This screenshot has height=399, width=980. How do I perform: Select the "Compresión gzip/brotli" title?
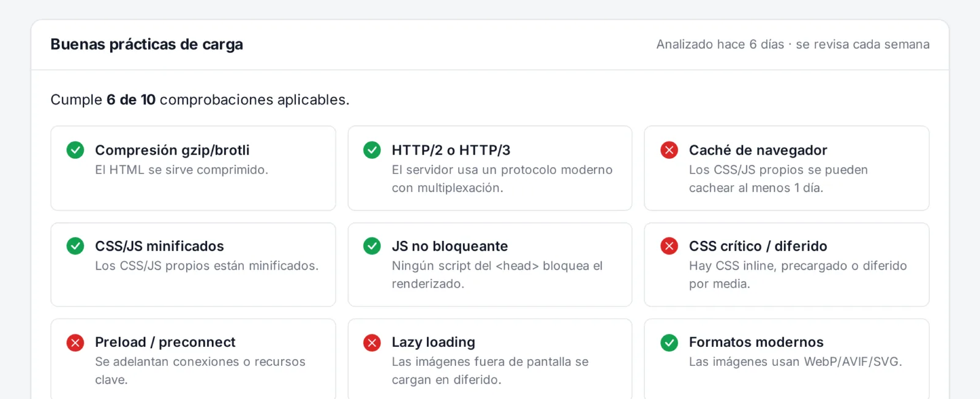tap(172, 150)
